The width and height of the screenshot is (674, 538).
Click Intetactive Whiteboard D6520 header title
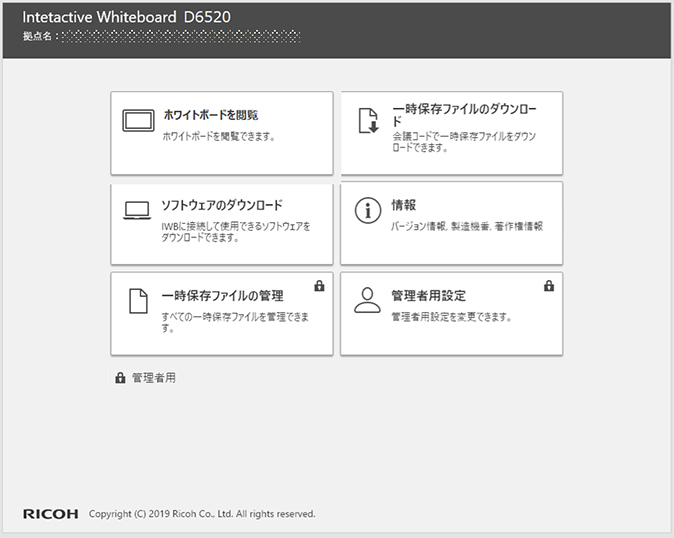click(x=126, y=17)
